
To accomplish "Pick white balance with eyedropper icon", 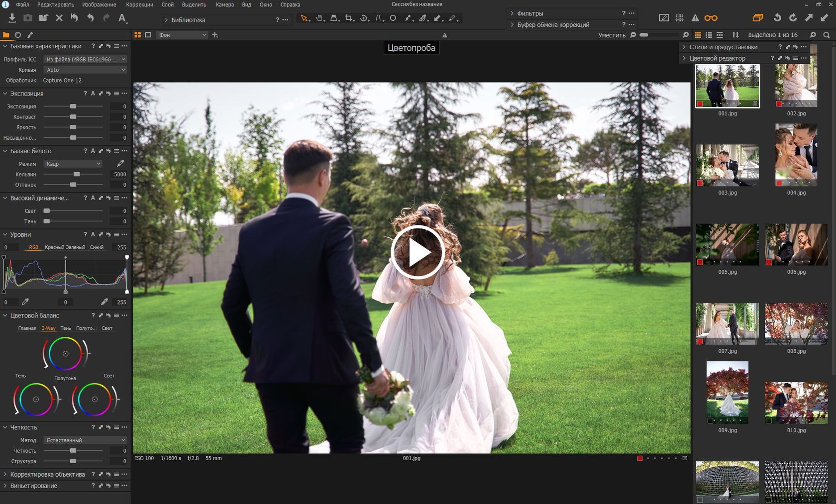I will [x=120, y=163].
